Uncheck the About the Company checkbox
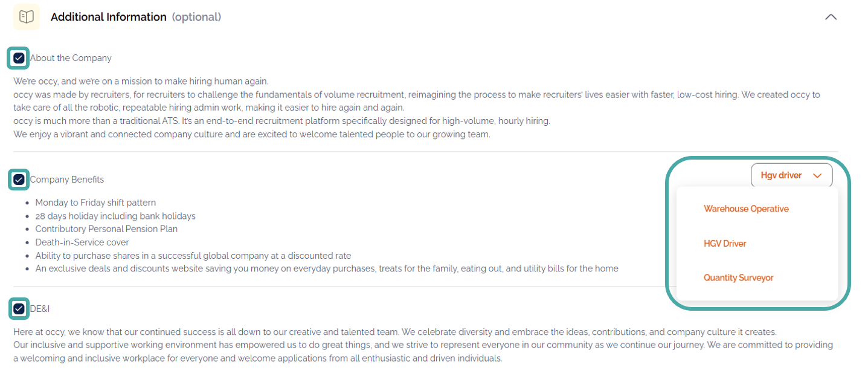Screen dimensions: 868x373 click(19, 58)
